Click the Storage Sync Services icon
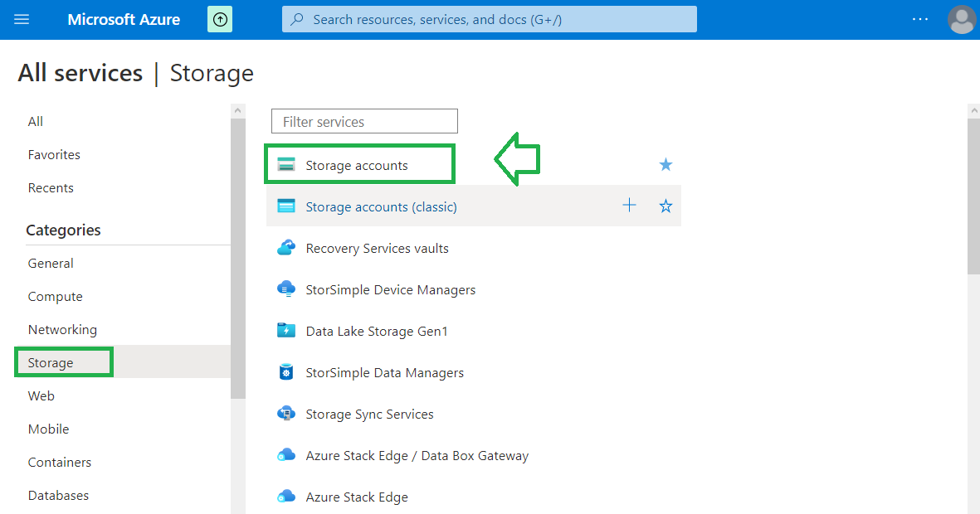 coord(286,414)
